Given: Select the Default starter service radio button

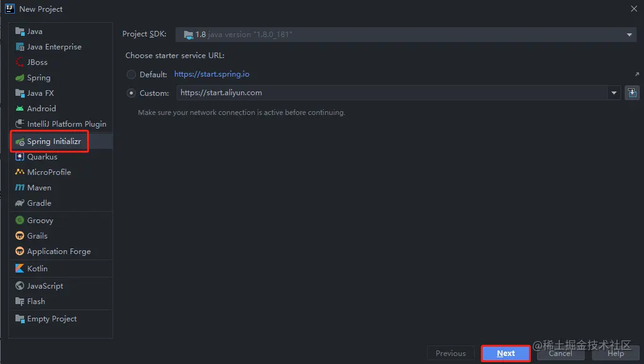Looking at the screenshot, I should point(131,74).
